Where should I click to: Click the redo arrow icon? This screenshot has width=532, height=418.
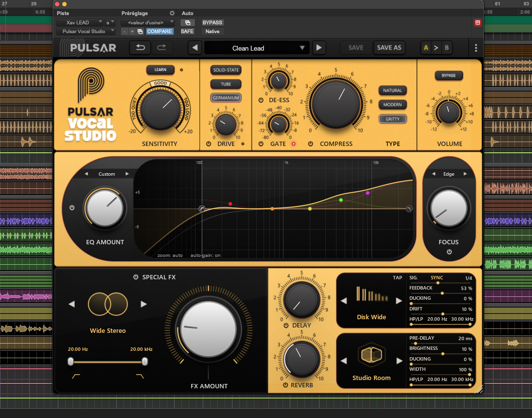tap(162, 48)
